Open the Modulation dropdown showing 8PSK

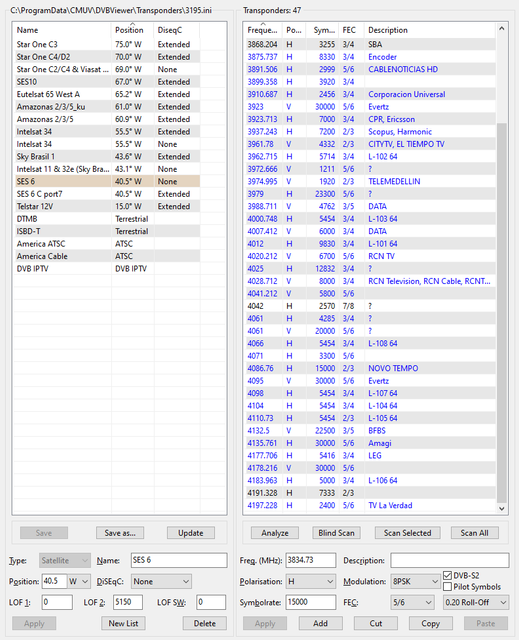click(x=415, y=581)
